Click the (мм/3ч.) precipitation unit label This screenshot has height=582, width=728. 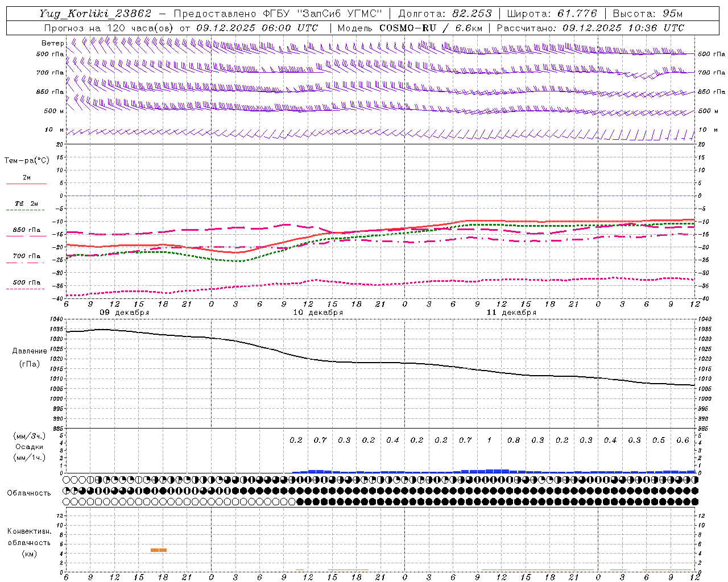tap(30, 436)
